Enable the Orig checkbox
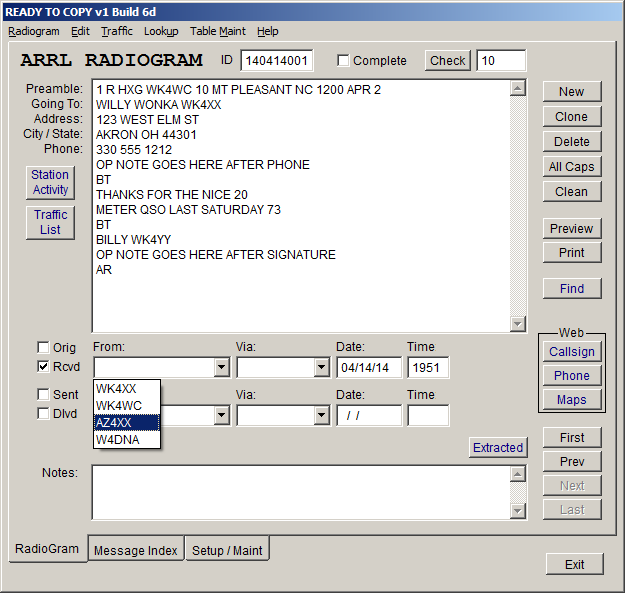Viewport: 625px width, 593px height. click(x=43, y=347)
